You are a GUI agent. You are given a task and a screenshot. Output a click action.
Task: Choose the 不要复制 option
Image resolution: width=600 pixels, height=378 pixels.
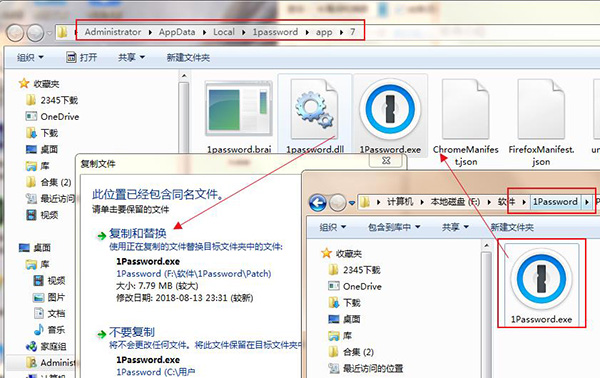click(132, 332)
